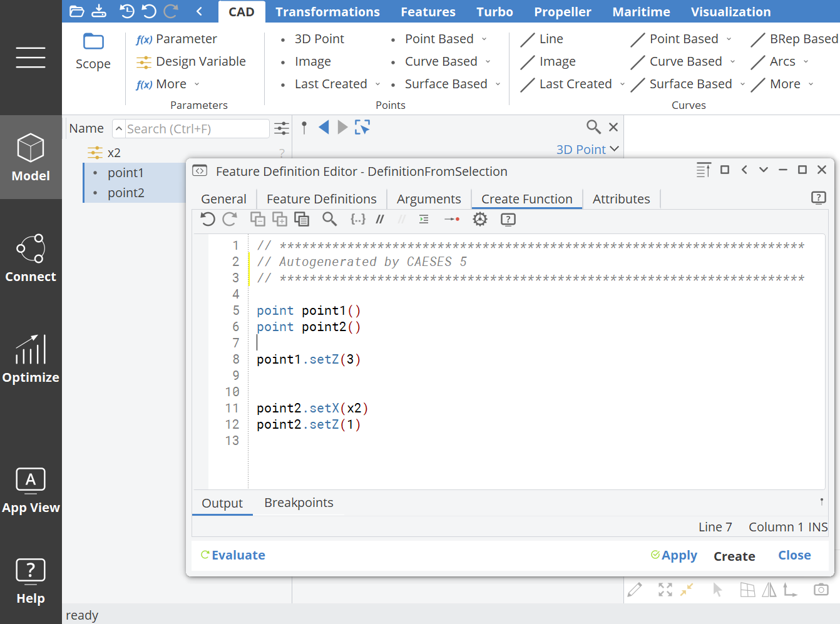This screenshot has height=624, width=840.
Task: Toggle the axis display icon
Action: click(x=791, y=590)
